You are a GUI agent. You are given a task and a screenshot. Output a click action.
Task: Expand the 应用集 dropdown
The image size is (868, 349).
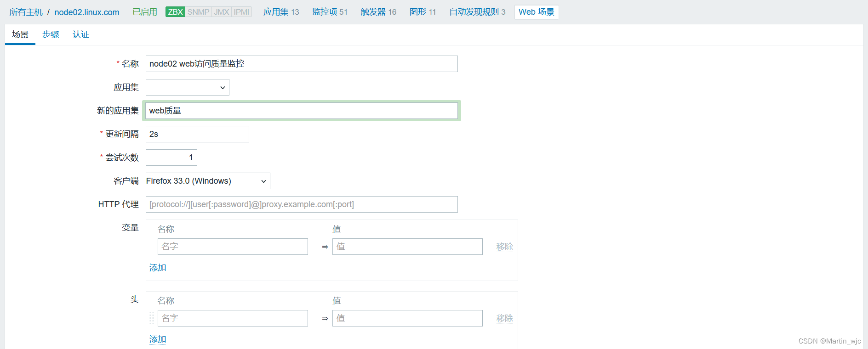188,87
